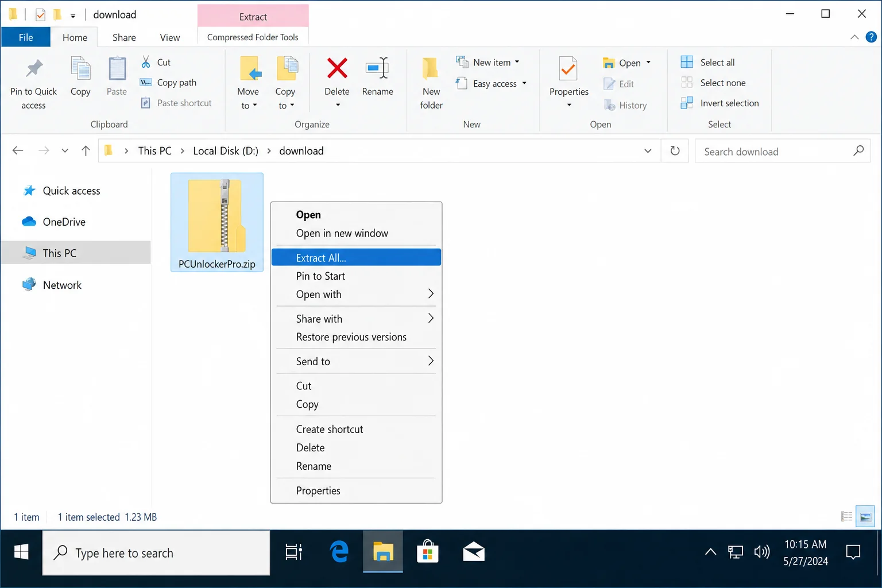Open Task View on the taskbar
882x588 pixels.
[x=293, y=552]
